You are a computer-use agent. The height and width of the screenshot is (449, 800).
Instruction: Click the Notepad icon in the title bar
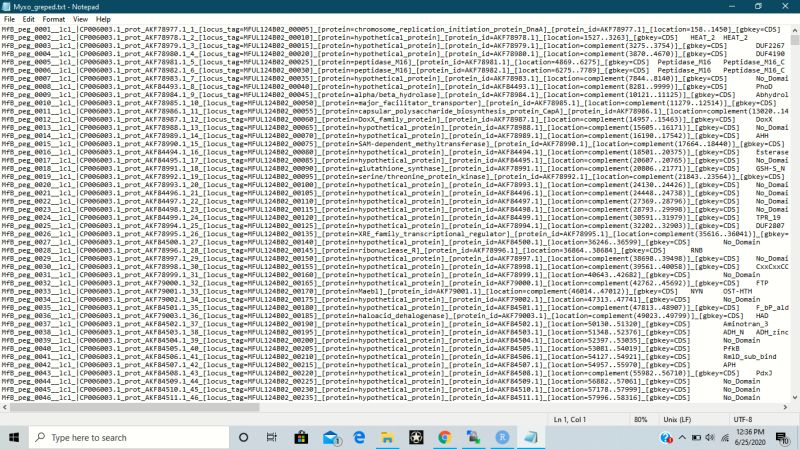[x=7, y=7]
